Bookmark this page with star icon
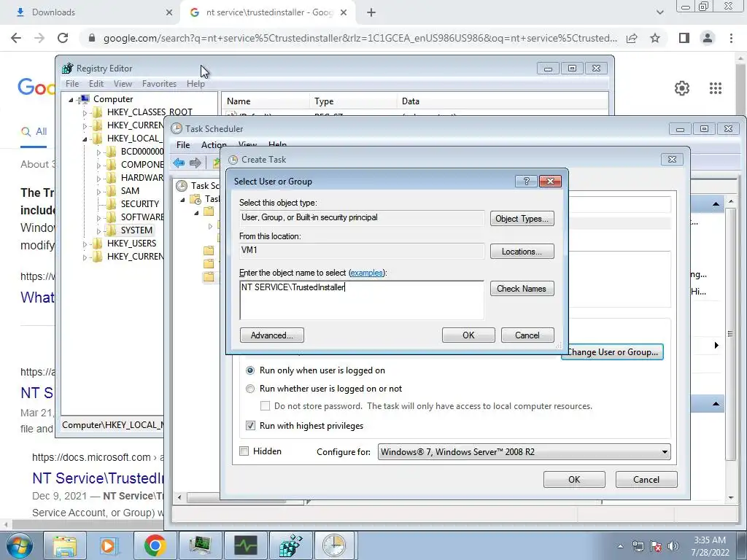 (655, 38)
